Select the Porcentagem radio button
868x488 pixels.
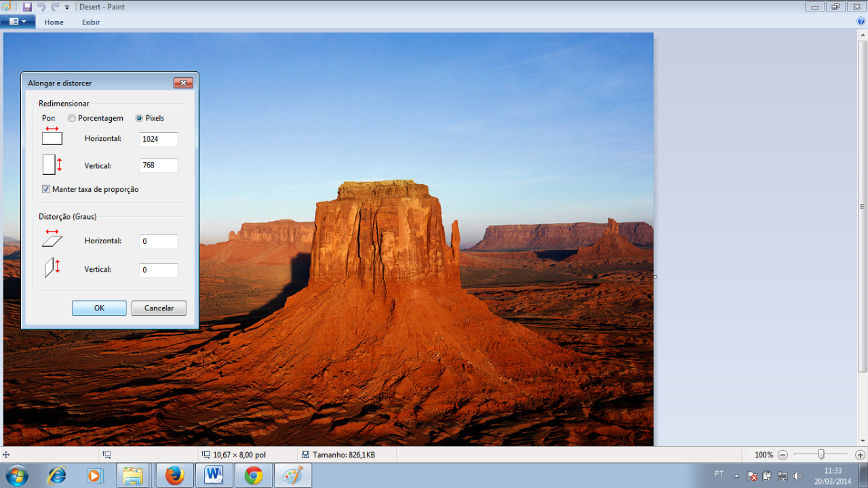click(x=72, y=118)
